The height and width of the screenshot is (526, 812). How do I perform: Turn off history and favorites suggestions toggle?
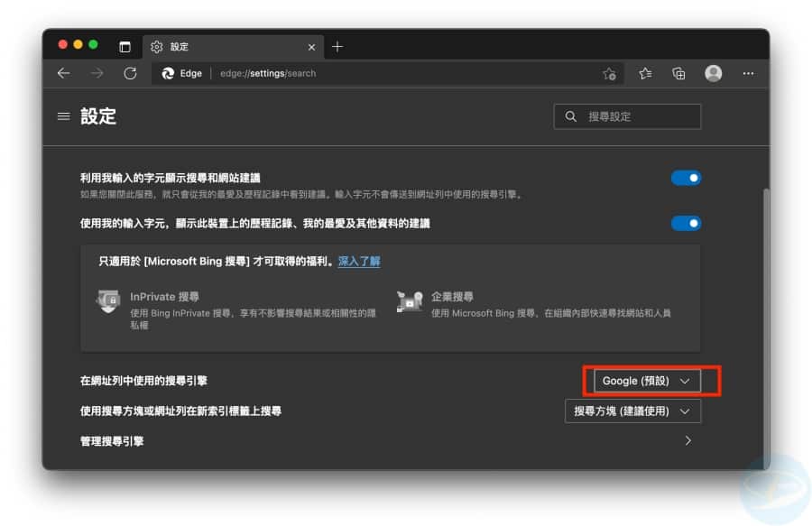coord(686,223)
